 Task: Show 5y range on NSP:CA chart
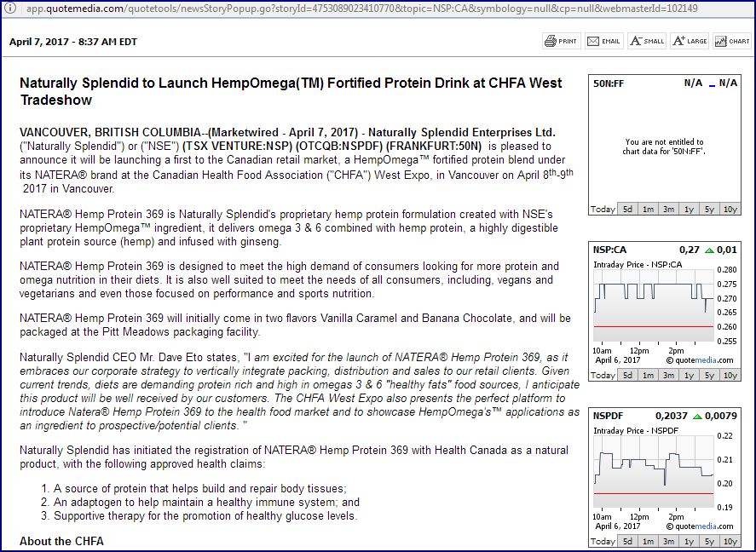tap(709, 376)
